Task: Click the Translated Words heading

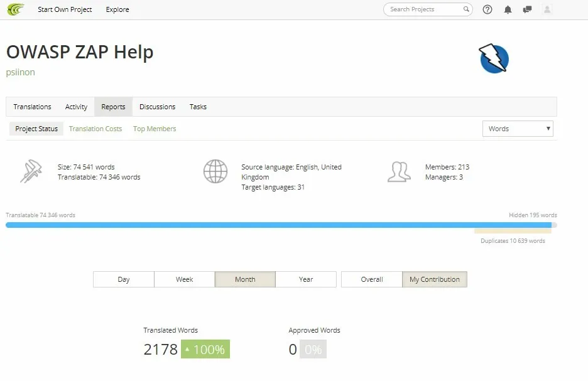Action: 170,330
